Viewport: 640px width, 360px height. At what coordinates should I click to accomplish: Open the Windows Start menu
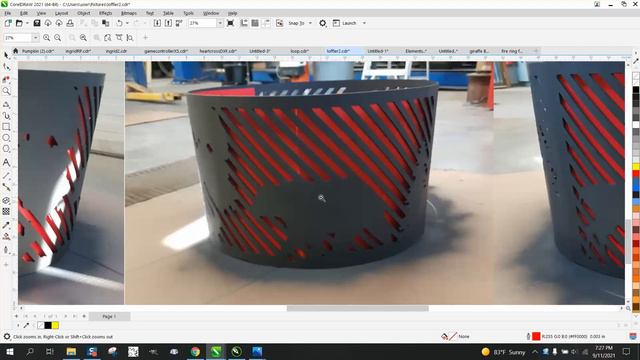click(9, 351)
